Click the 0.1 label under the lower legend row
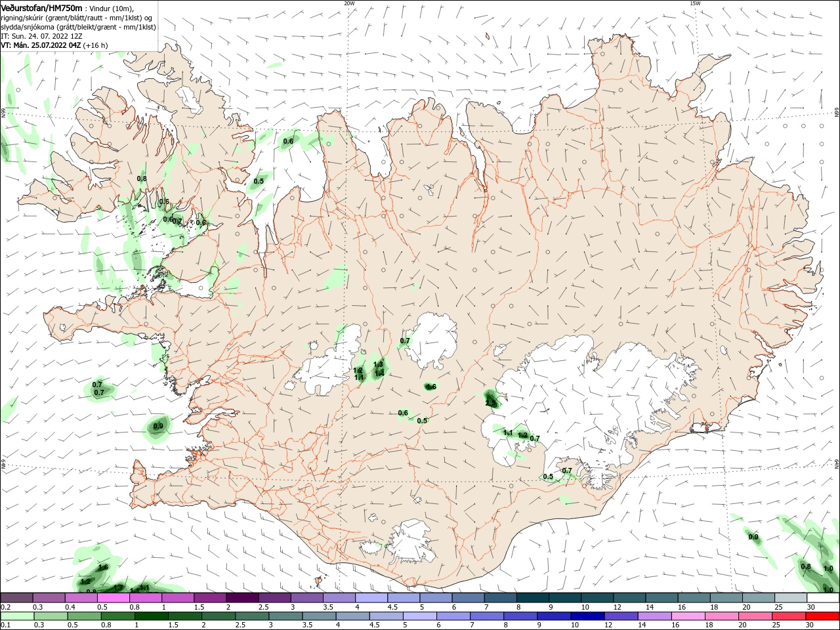840x630 pixels. (5, 625)
